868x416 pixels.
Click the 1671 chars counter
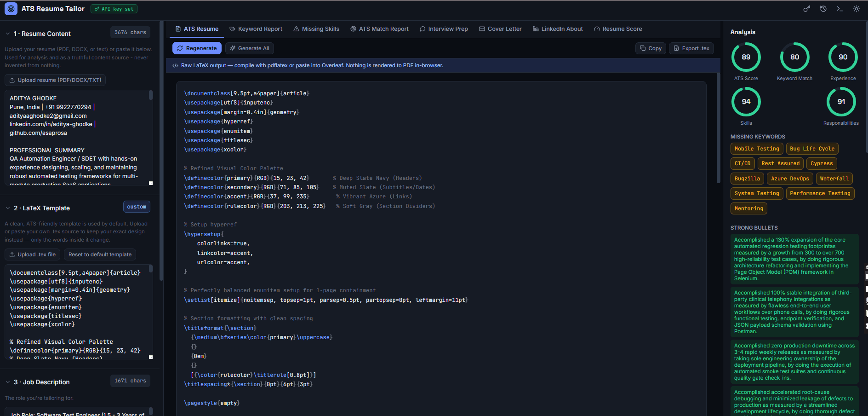pos(130,381)
